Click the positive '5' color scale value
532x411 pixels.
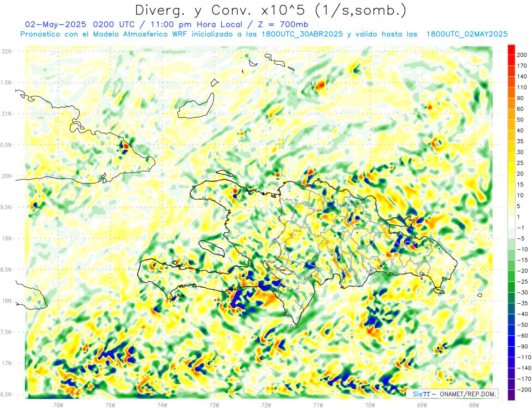tap(519, 206)
